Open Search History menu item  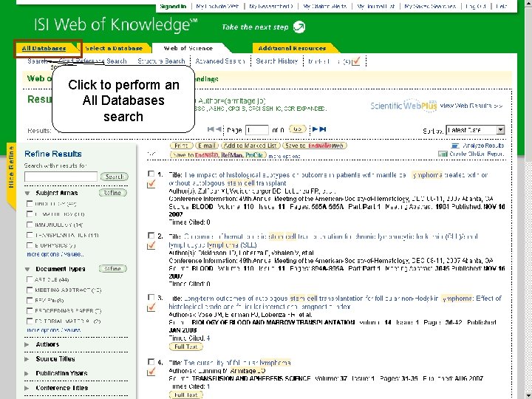276,61
